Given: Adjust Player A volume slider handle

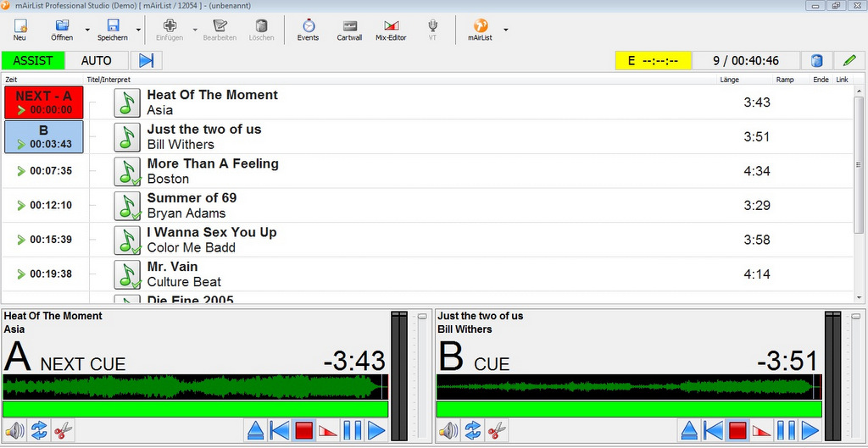Looking at the screenshot, I should point(422,317).
